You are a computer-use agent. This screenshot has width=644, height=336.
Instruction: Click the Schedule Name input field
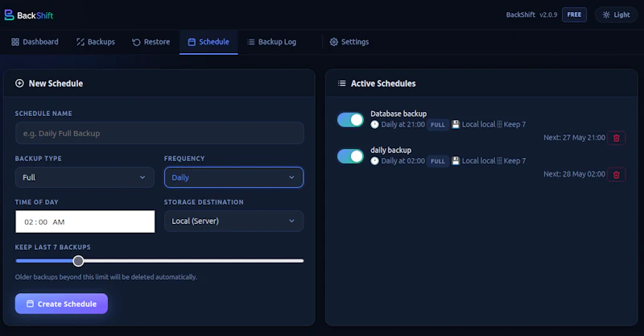coord(159,133)
